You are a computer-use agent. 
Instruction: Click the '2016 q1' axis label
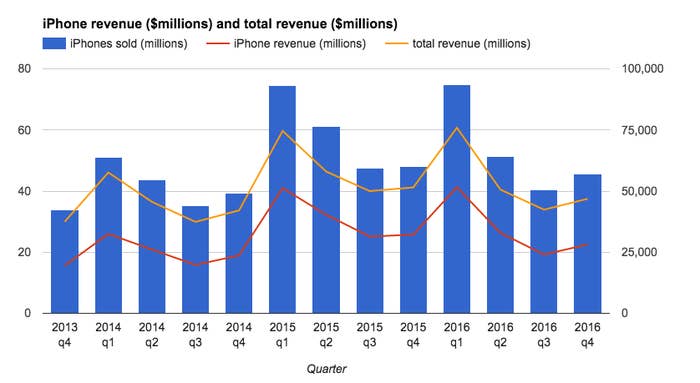click(457, 335)
